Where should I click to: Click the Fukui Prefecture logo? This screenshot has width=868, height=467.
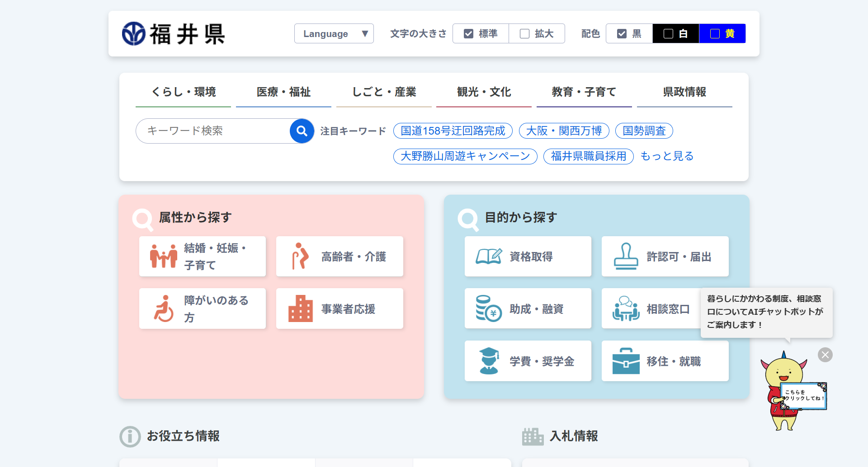[x=173, y=34]
